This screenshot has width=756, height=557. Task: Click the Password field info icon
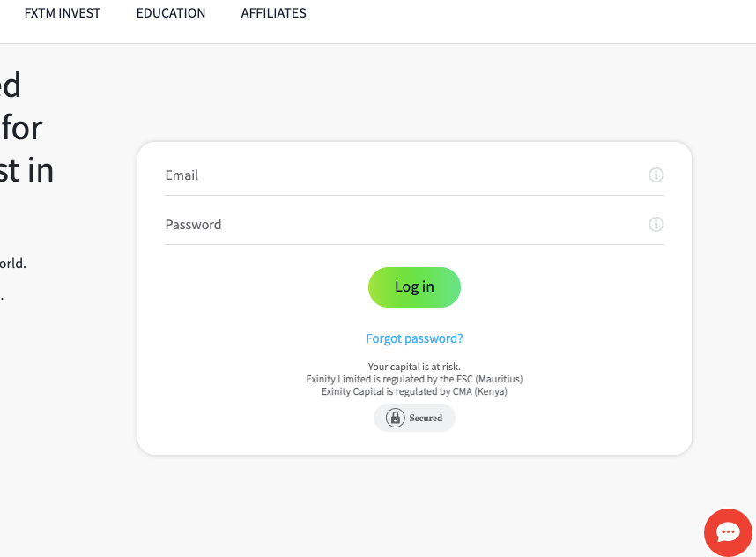pyautogui.click(x=656, y=224)
